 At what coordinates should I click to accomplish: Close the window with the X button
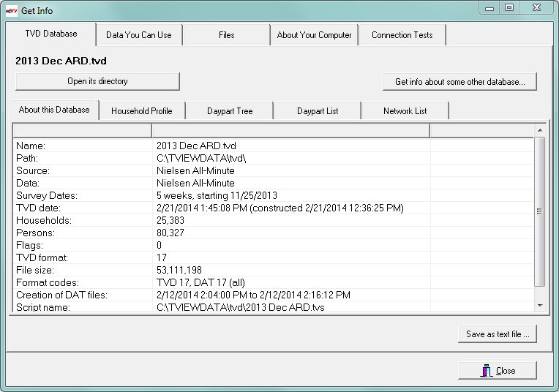point(536,8)
